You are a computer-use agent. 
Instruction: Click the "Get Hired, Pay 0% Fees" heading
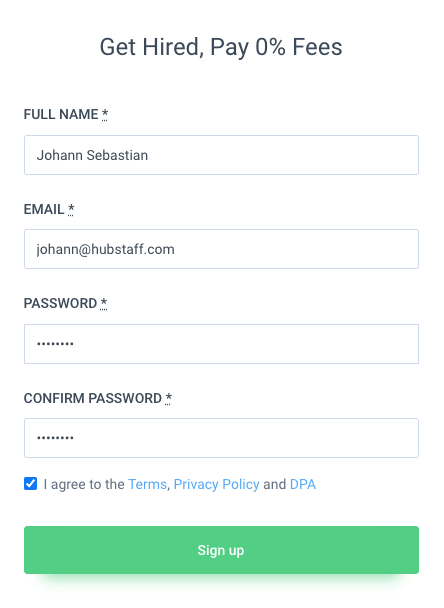tap(221, 47)
